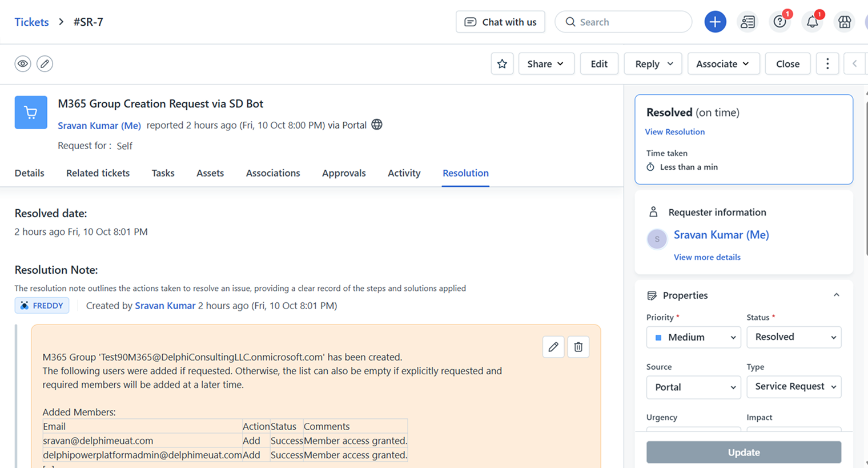Click the requester person icon

653,212
